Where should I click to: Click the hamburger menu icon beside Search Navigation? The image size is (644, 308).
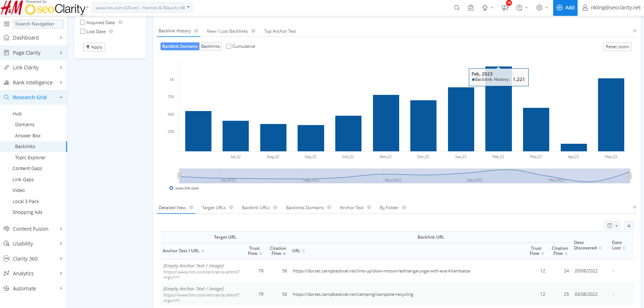(6, 24)
